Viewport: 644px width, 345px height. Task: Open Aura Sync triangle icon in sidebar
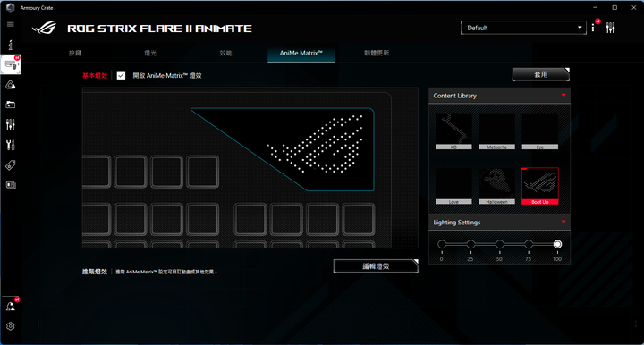10,85
